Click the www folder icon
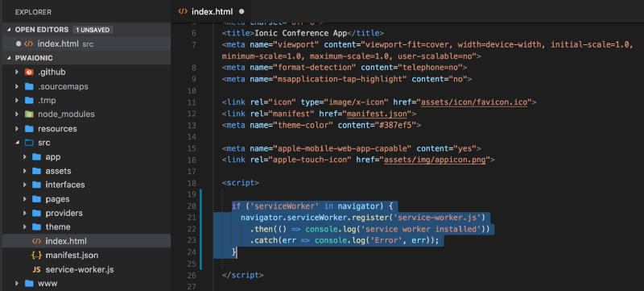 coord(29,284)
